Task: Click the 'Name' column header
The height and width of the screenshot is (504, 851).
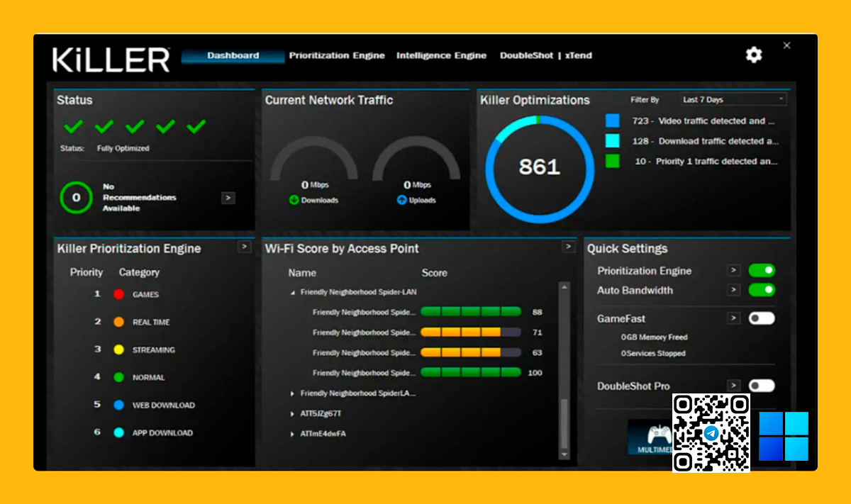Action: click(302, 273)
